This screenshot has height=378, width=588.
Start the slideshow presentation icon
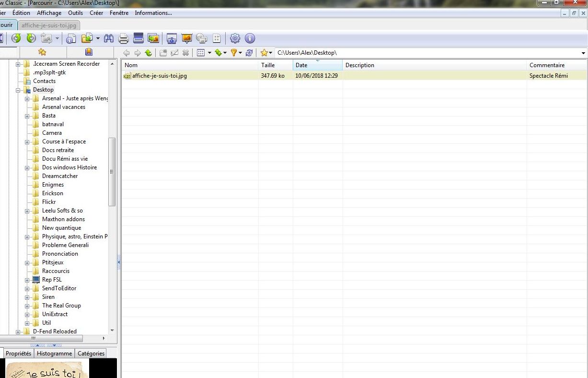pyautogui.click(x=186, y=38)
